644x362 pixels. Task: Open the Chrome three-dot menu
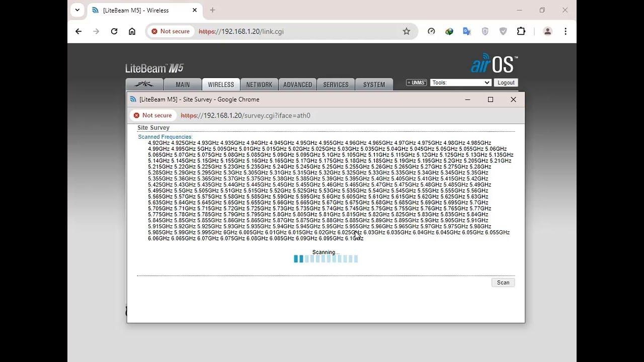pos(566,31)
